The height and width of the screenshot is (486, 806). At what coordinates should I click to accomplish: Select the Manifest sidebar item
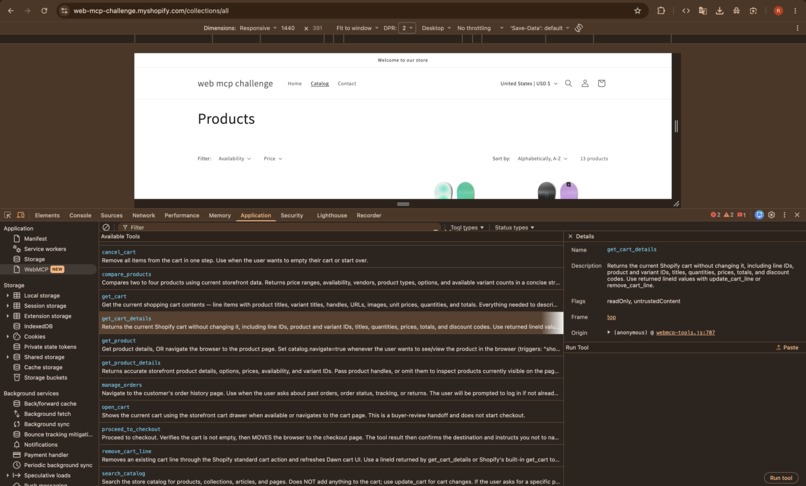(48, 239)
